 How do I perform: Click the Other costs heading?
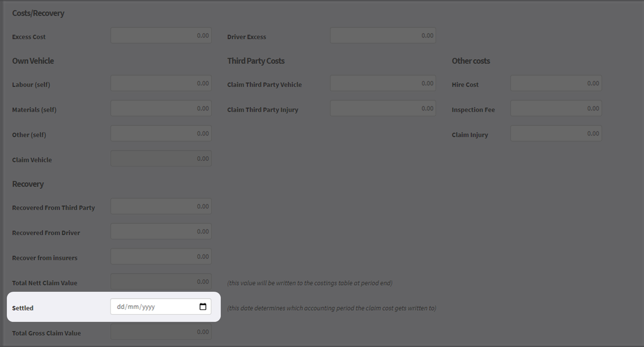(471, 61)
